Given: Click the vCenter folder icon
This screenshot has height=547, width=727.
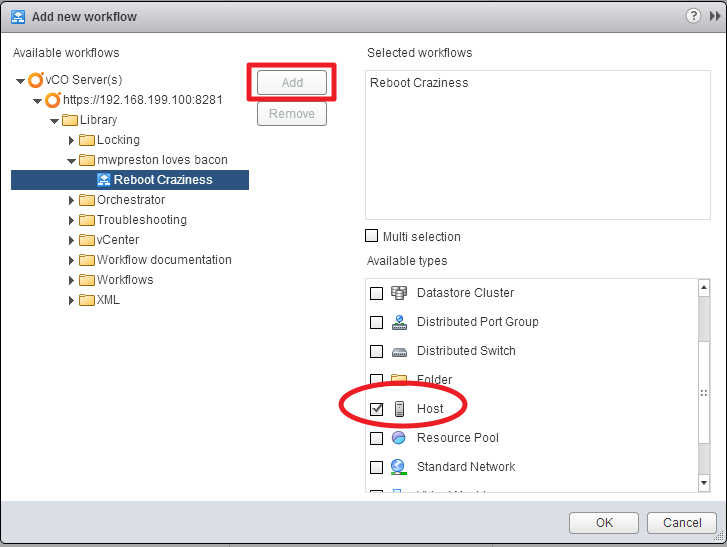Looking at the screenshot, I should [87, 240].
